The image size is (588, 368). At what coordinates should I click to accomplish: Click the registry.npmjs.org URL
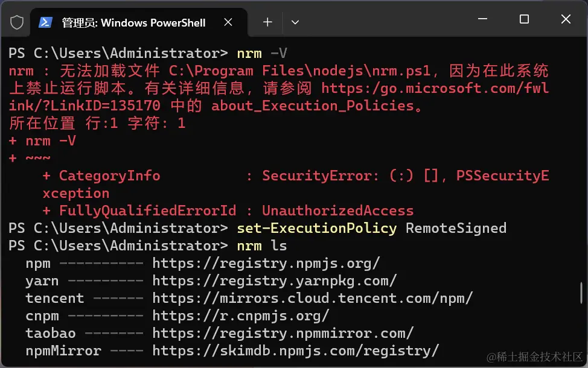(x=266, y=264)
